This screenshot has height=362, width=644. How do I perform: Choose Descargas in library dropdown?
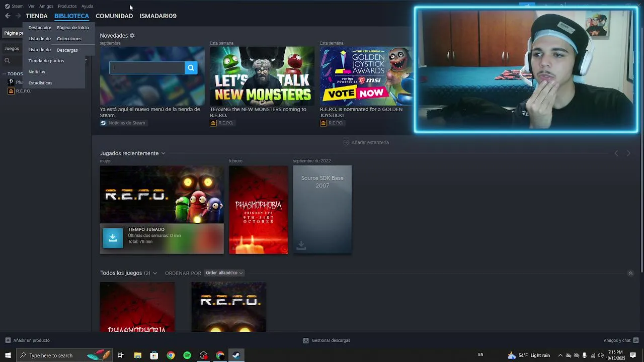[67, 50]
